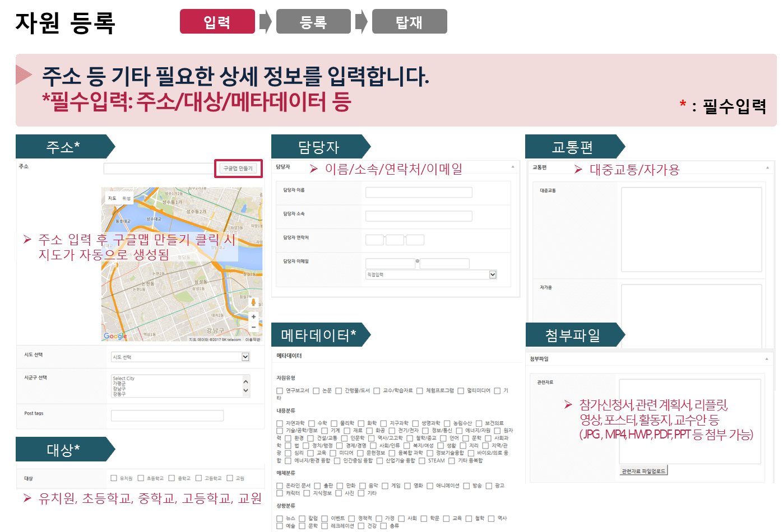Check the 온라인 문서 media checkbox
The height and width of the screenshot is (532, 783).
pyautogui.click(x=280, y=486)
